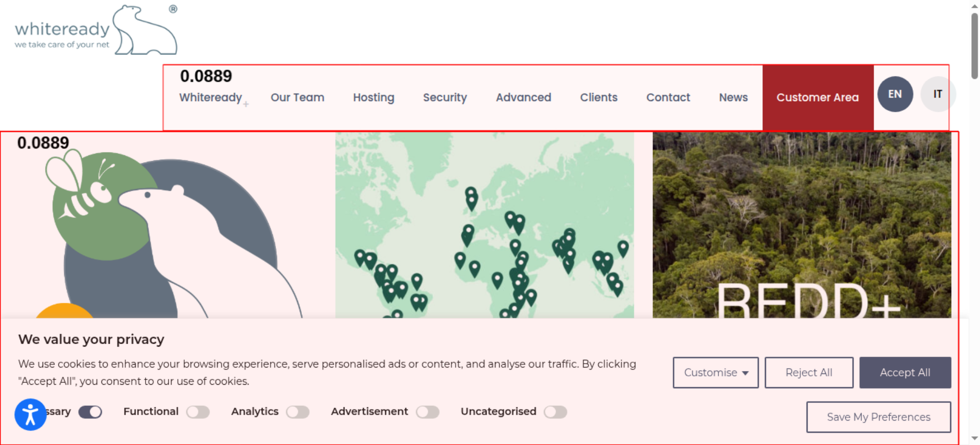Open the blue accessibility widget icon
The image size is (980, 445).
pyautogui.click(x=30, y=415)
